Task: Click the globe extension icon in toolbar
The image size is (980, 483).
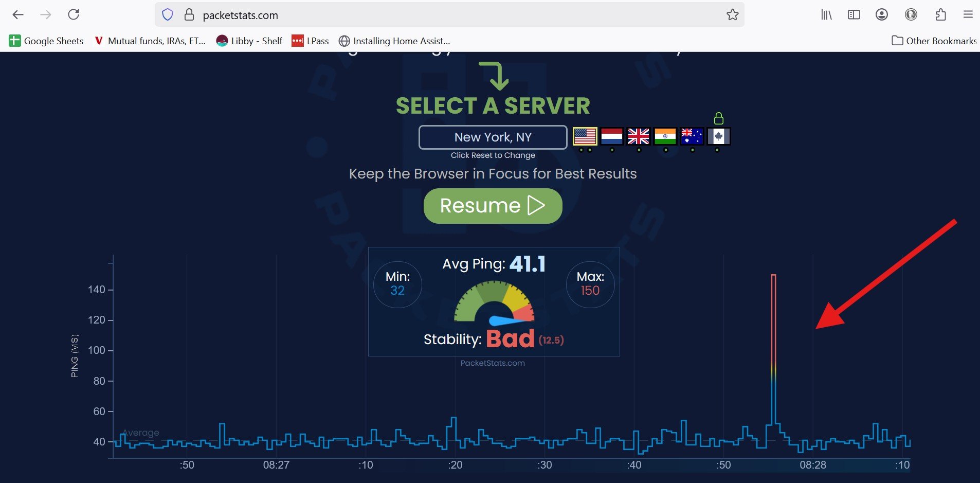Action: pyautogui.click(x=911, y=15)
